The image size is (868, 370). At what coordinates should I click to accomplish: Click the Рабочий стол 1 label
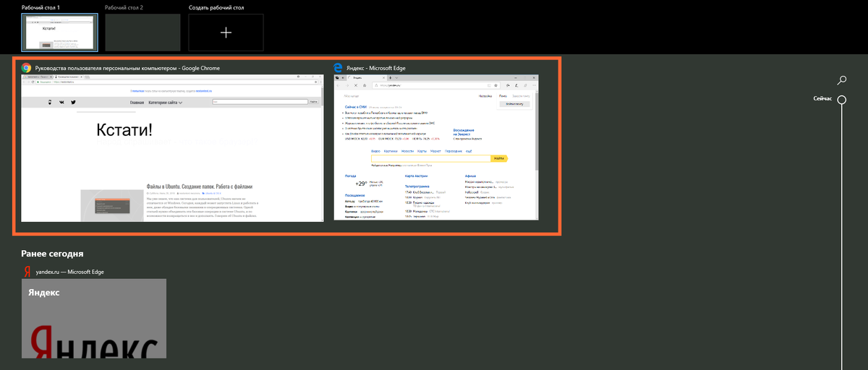pos(41,7)
